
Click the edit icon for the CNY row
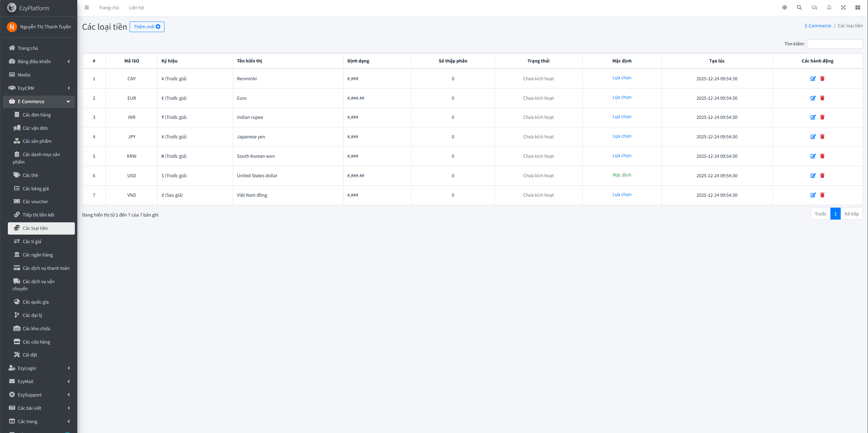point(813,79)
